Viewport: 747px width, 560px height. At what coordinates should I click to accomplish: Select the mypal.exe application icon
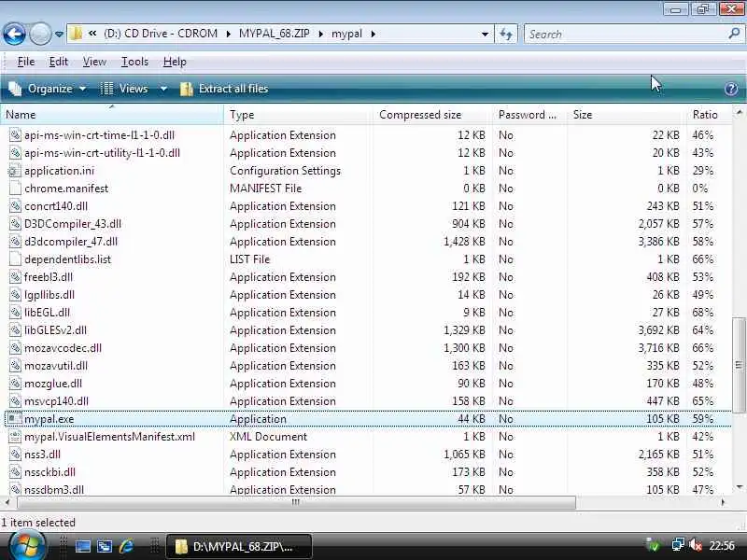(x=15, y=419)
